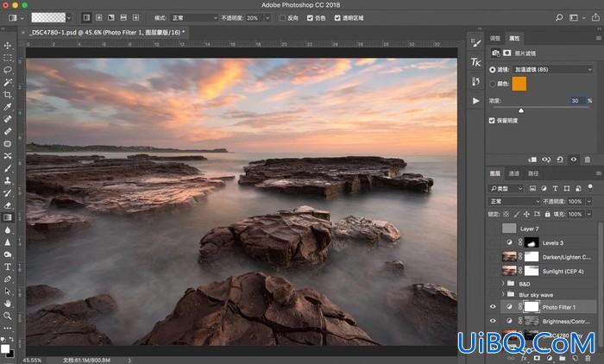Select the Eraser tool

[7, 205]
